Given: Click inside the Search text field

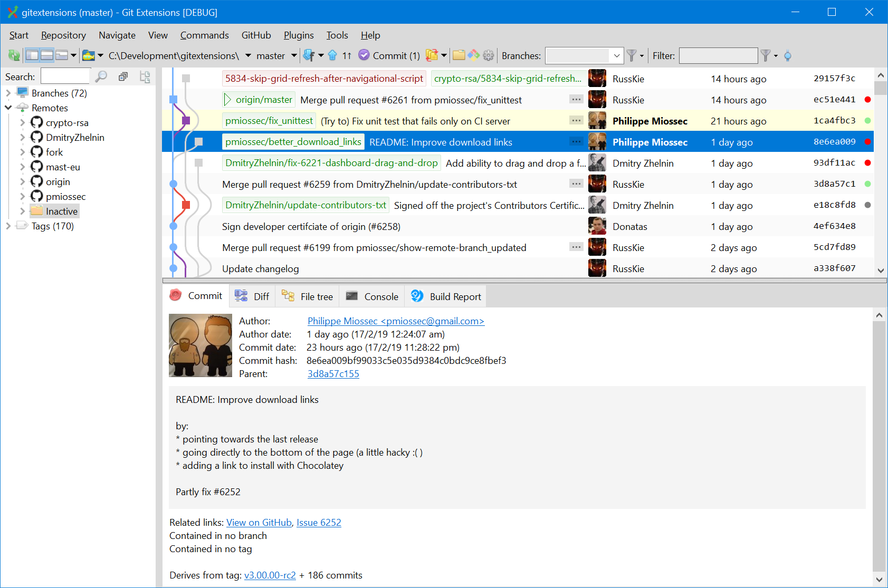Looking at the screenshot, I should (65, 75).
